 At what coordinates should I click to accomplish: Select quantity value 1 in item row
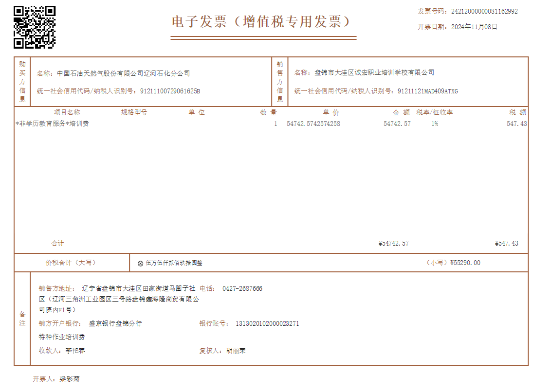tap(275, 124)
